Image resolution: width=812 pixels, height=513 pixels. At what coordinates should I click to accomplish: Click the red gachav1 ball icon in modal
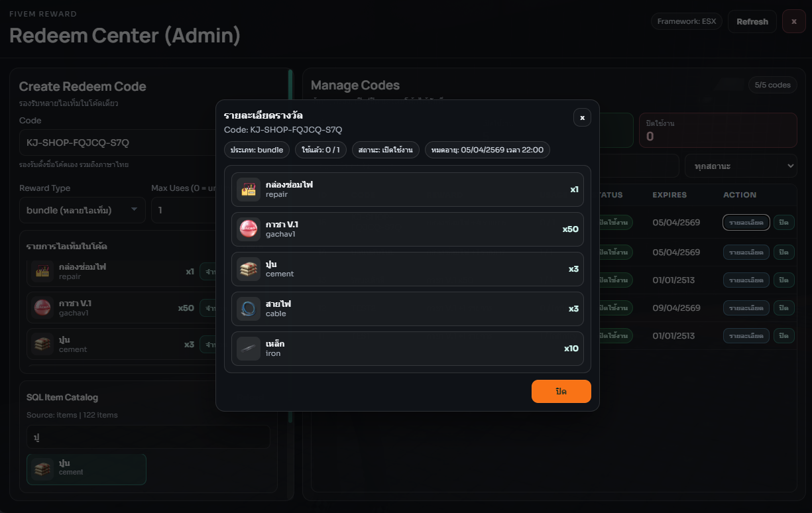click(x=249, y=229)
